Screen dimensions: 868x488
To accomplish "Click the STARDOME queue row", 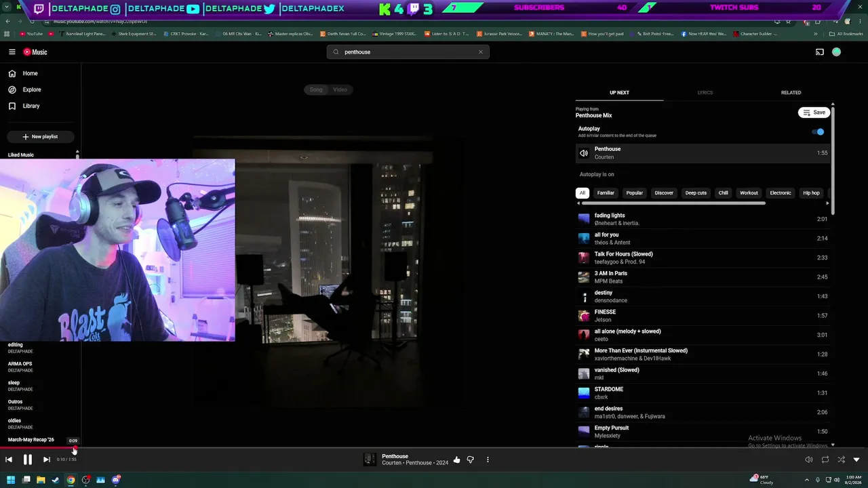I will pyautogui.click(x=703, y=393).
